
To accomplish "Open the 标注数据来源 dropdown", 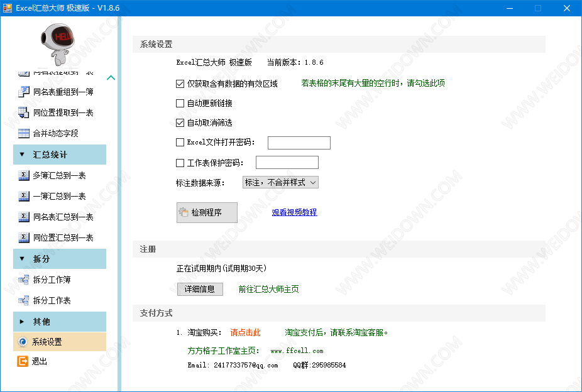I will 280,182.
